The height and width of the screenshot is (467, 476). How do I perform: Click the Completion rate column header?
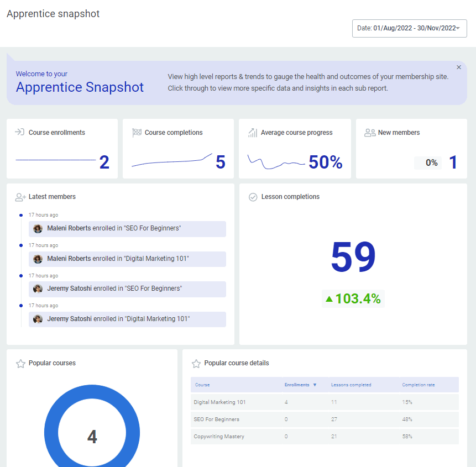(x=418, y=385)
